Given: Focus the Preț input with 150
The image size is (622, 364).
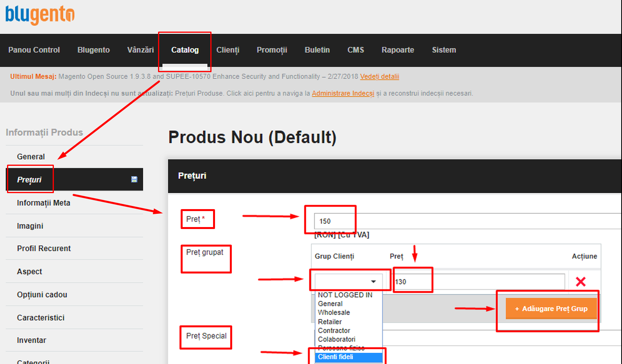Looking at the screenshot, I should (468, 221).
